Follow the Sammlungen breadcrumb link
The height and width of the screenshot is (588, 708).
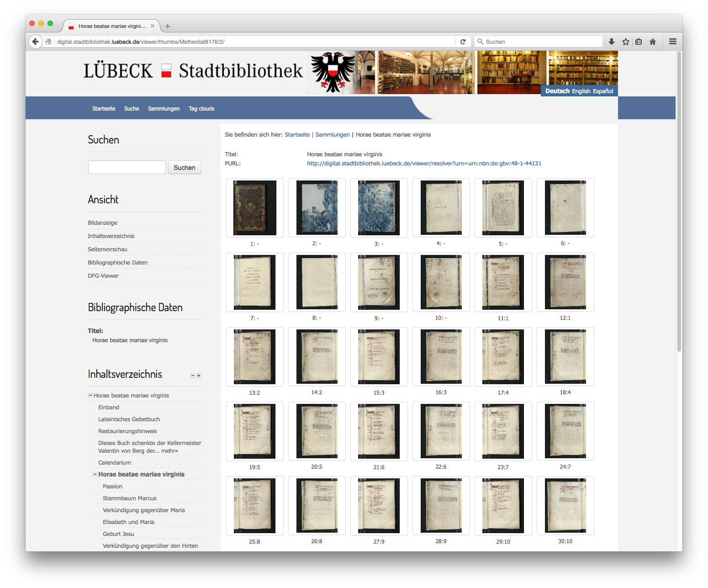(333, 135)
